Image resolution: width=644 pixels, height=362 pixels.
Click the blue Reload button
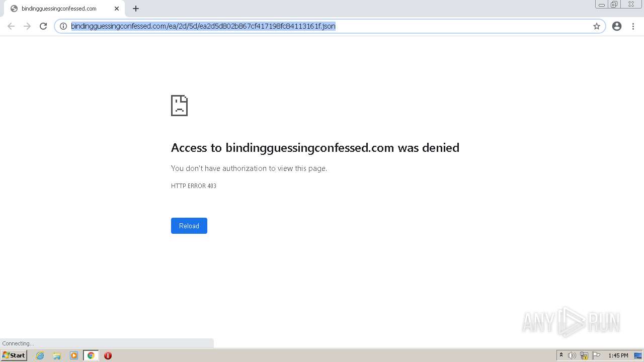[189, 226]
